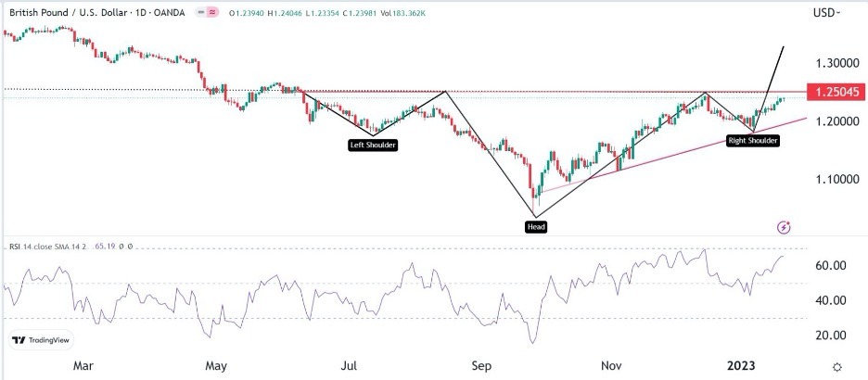868x380 pixels.
Task: Select the Left Shoulder label
Action: tap(373, 146)
